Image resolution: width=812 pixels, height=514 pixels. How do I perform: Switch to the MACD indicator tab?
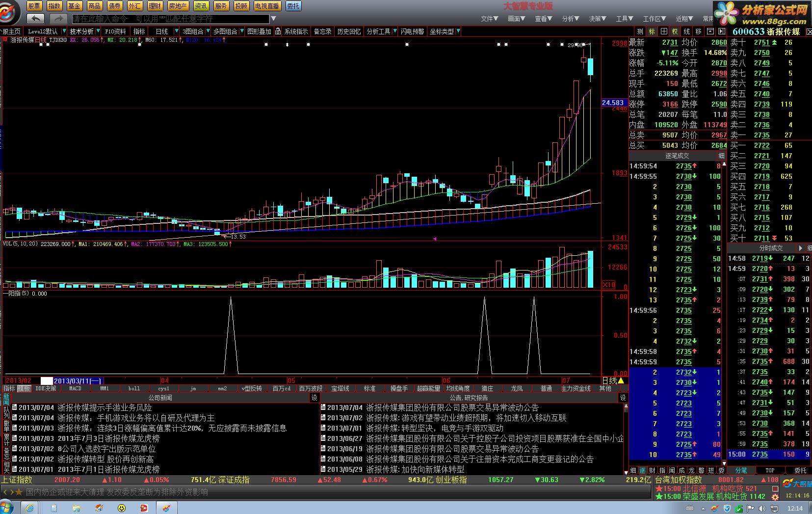coord(75,388)
